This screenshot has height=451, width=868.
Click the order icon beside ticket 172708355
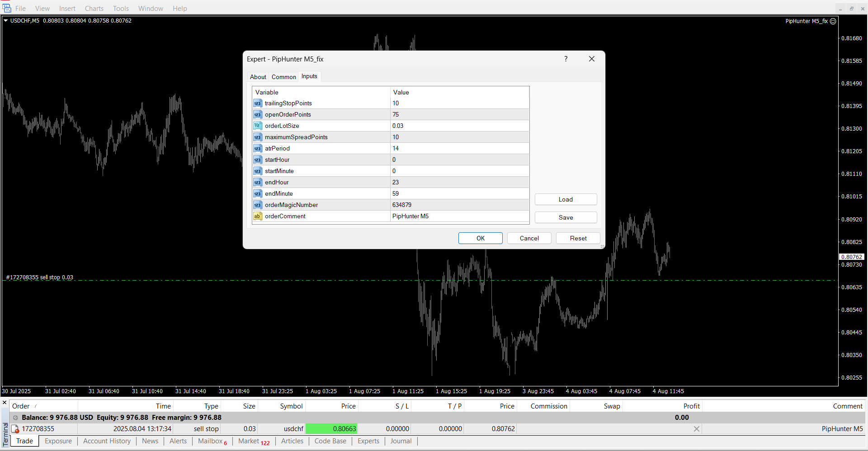coord(15,429)
